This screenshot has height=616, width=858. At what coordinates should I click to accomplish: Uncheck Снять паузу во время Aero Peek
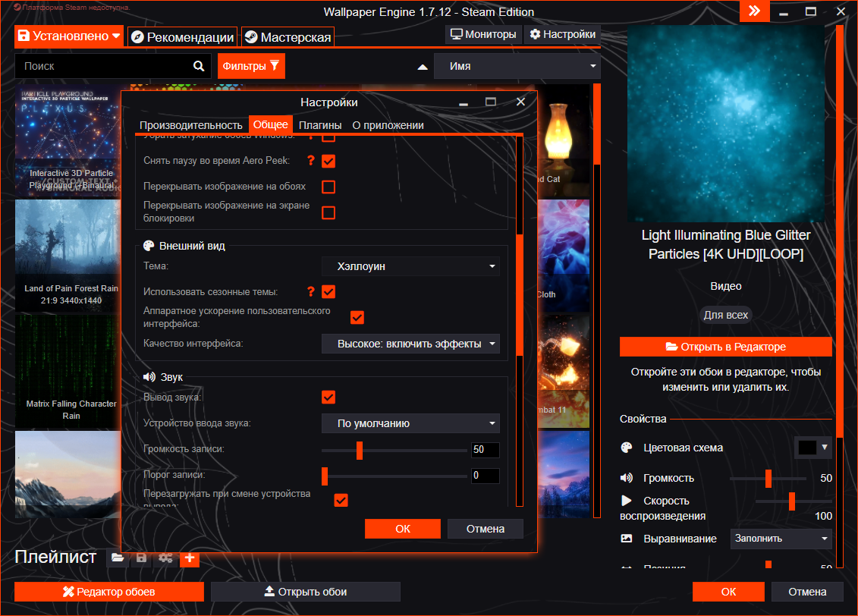point(328,161)
